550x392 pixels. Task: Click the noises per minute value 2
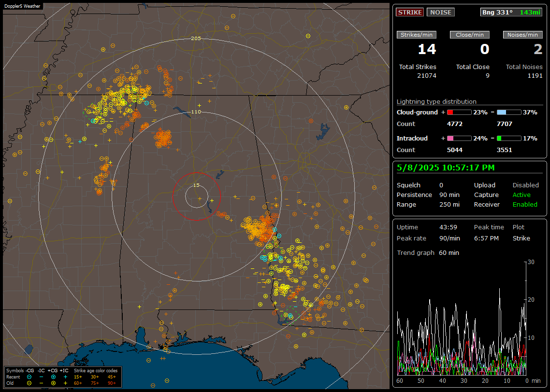[x=538, y=49]
